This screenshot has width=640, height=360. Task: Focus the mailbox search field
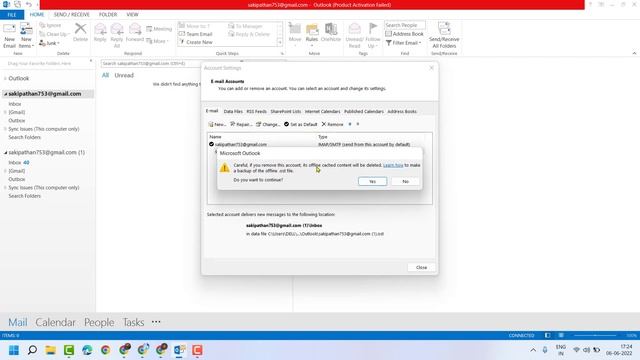151,64
